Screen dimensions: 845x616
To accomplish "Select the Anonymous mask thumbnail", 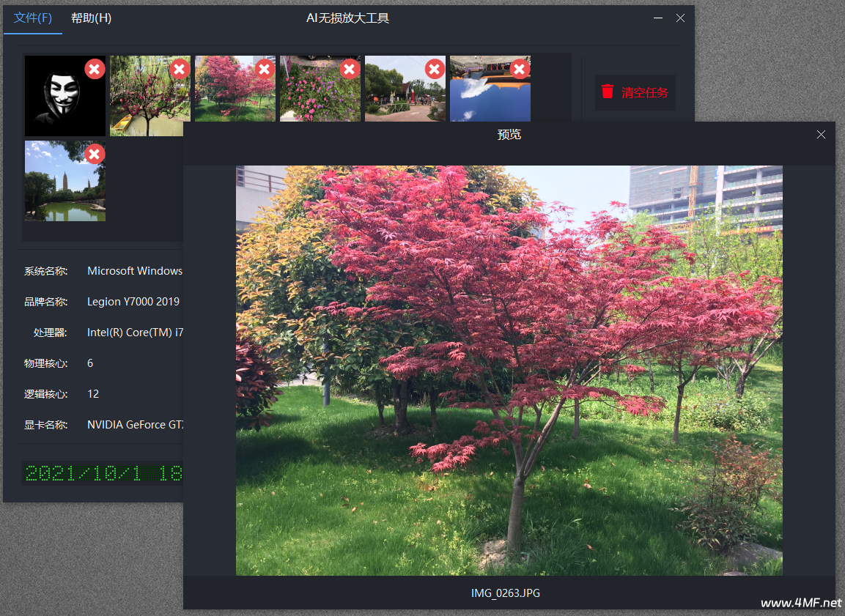I will pos(59,103).
